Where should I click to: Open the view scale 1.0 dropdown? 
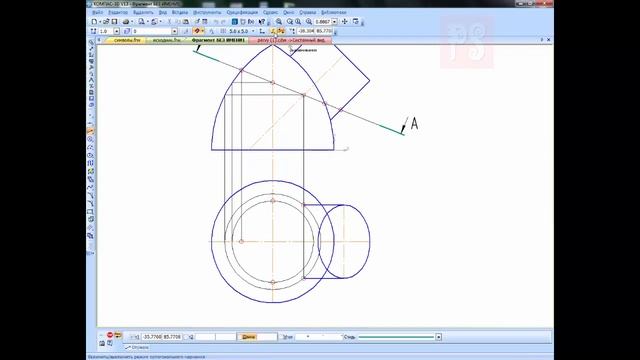(116, 31)
